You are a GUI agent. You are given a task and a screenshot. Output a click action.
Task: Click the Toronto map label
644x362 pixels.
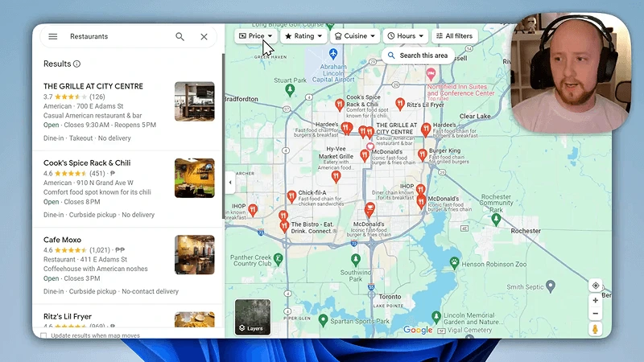point(390,297)
